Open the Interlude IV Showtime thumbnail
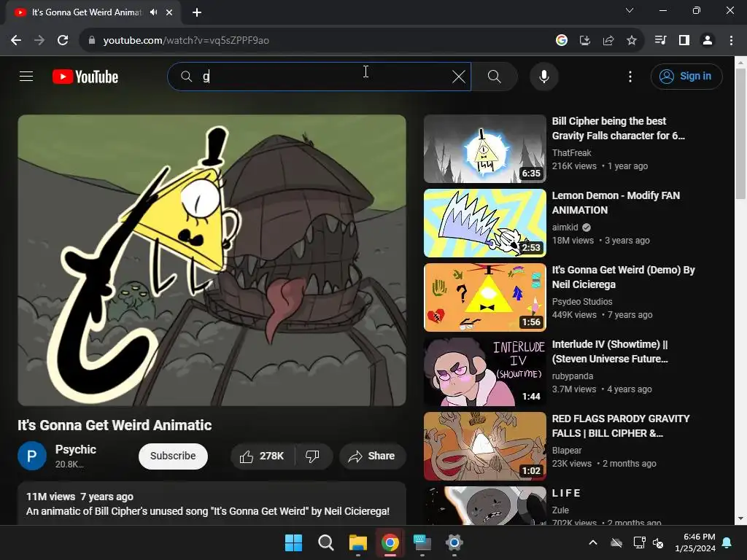 coord(485,371)
